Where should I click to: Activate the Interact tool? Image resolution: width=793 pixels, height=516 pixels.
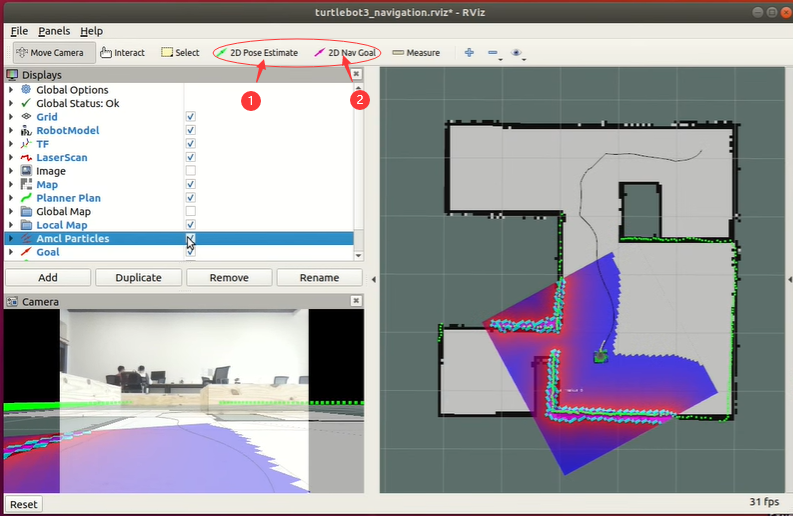coord(122,53)
